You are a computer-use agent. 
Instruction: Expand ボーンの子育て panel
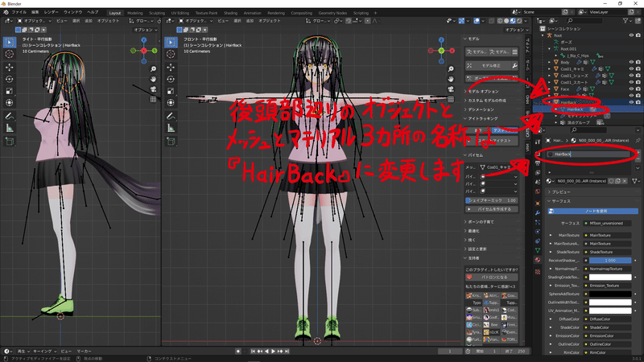(480, 222)
